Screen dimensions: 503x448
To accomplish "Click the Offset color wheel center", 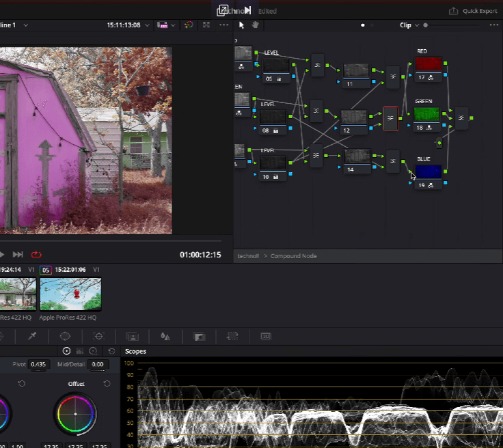I will coord(75,414).
